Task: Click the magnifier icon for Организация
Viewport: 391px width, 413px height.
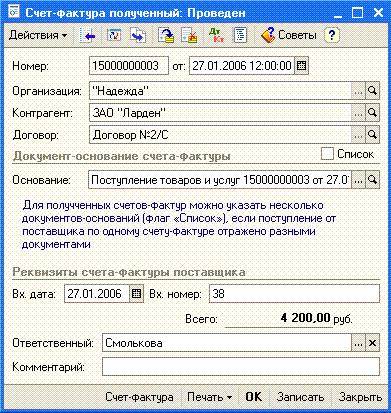Action: (372, 91)
